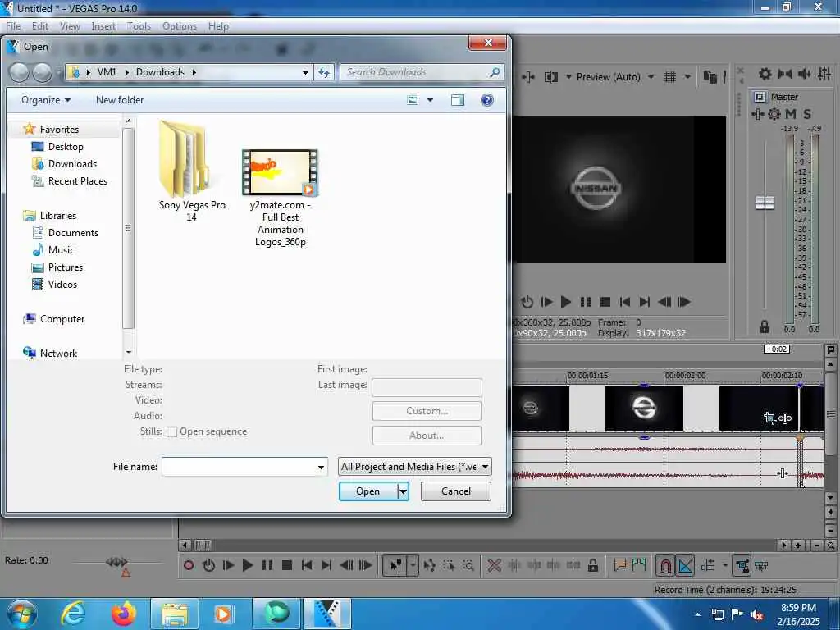Toggle the Auto Ripple icon
Screen dimensions: 840x630
point(708,565)
